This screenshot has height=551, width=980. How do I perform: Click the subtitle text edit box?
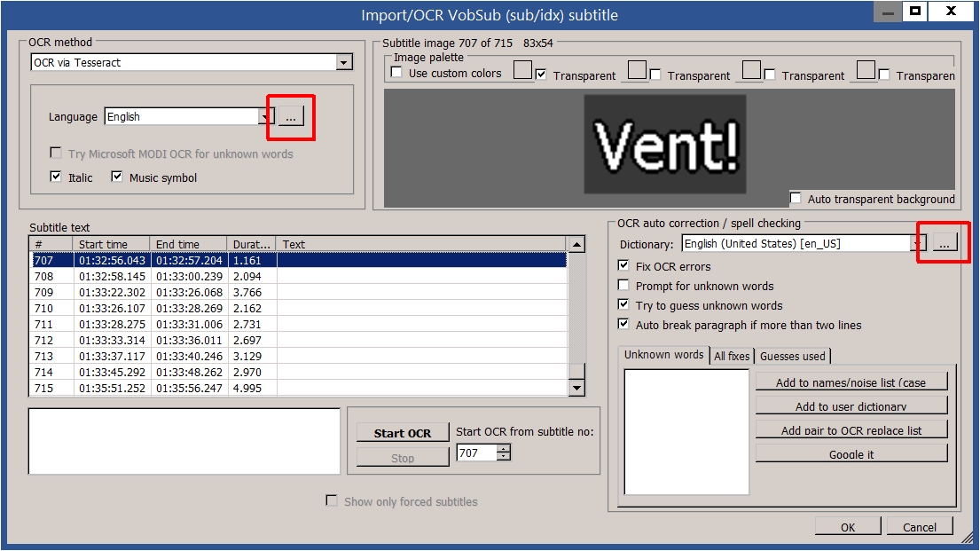(x=184, y=441)
